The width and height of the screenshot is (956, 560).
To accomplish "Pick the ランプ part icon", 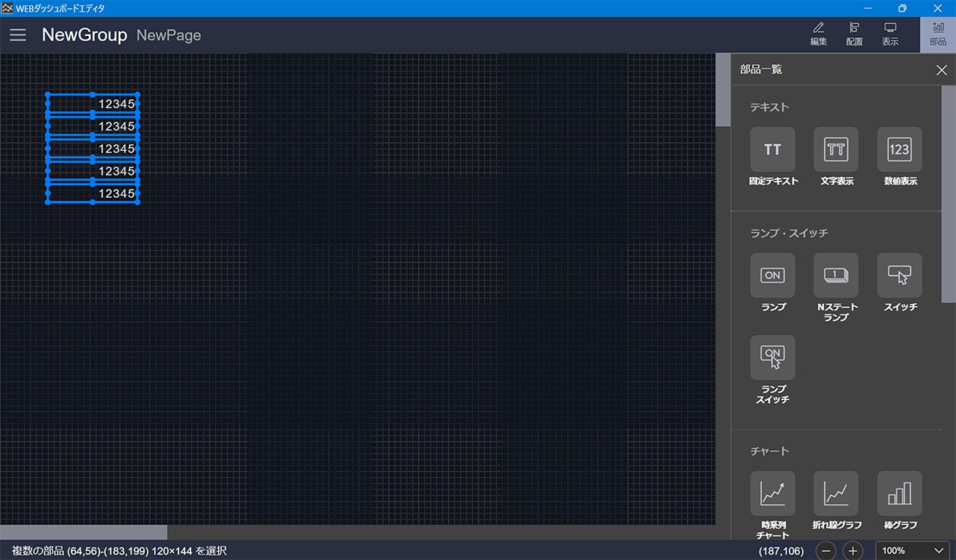I will point(772,276).
